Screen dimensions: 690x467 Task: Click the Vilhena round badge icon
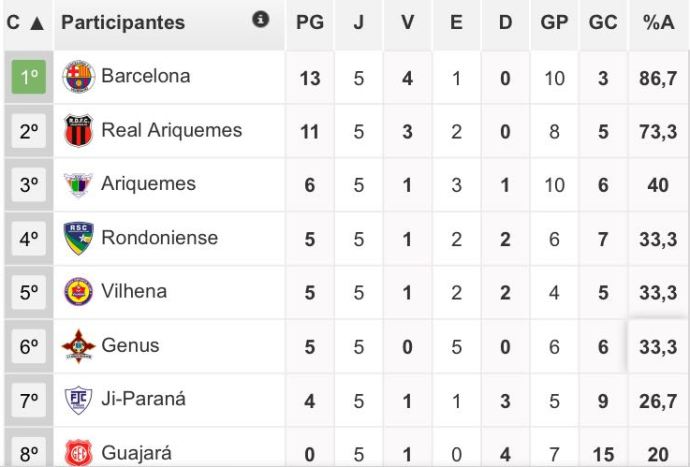click(x=78, y=292)
